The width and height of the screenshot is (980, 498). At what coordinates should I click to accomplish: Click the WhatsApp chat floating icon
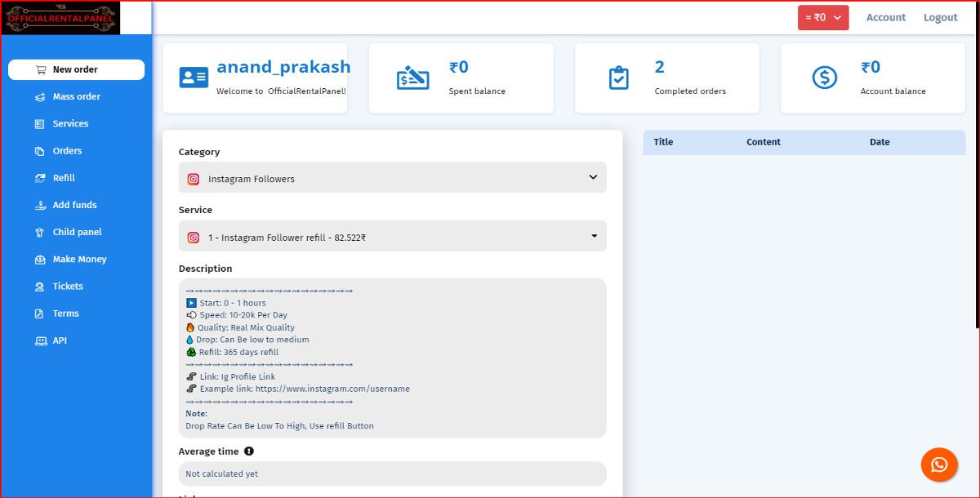pos(939,465)
